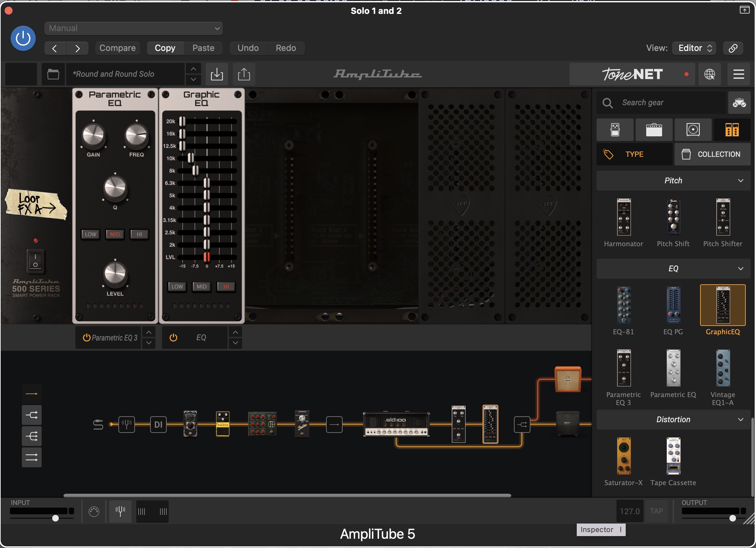Select the Saturator-X rack unit
Viewport: 756px width, 548px height.
coord(624,462)
